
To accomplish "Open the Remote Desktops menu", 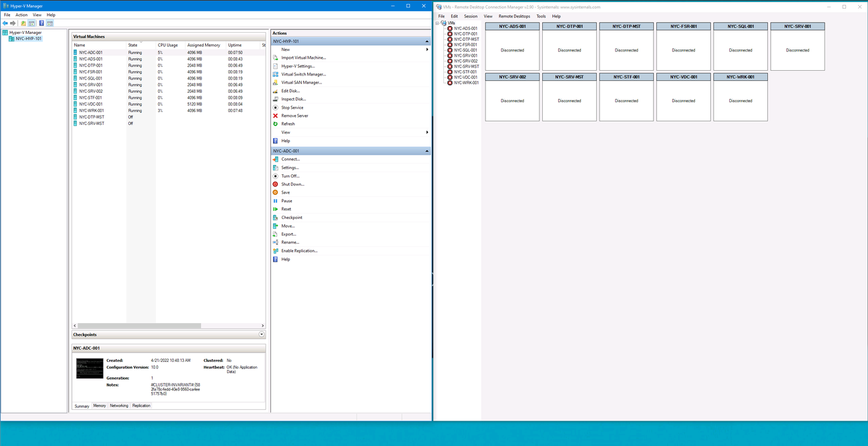I will pyautogui.click(x=514, y=16).
